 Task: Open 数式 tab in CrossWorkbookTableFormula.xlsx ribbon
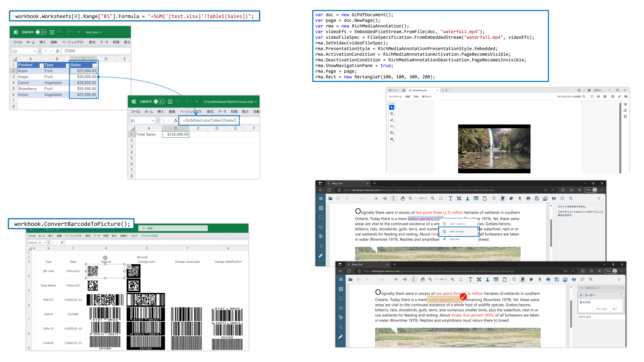(210, 112)
